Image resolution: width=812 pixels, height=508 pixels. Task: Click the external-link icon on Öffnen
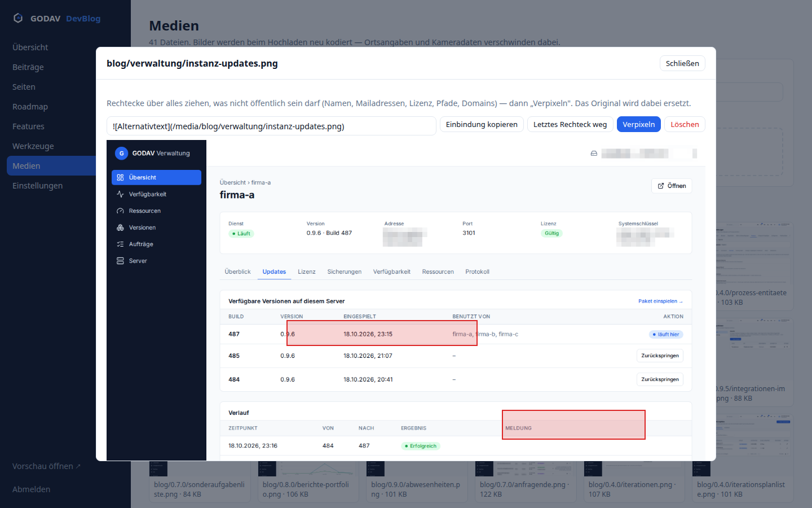[661, 186]
